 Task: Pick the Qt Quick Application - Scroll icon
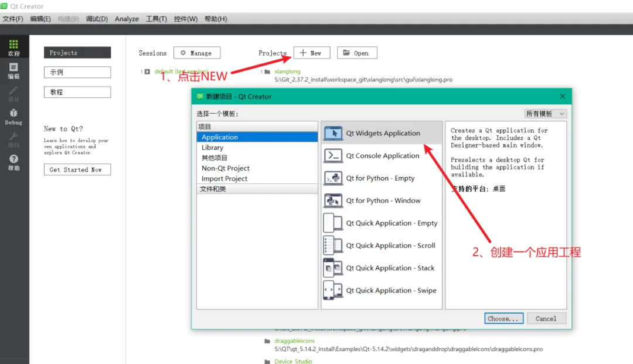coord(333,246)
